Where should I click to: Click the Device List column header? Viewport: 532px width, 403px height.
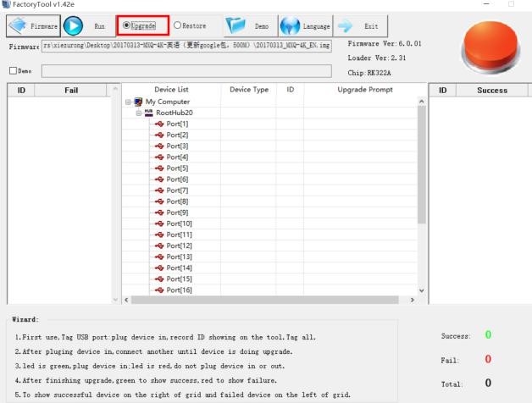[x=171, y=90]
